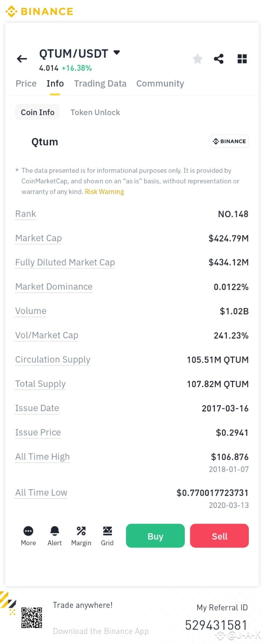This screenshot has width=264, height=644.
Task: Open the Community tab
Action: [x=160, y=83]
